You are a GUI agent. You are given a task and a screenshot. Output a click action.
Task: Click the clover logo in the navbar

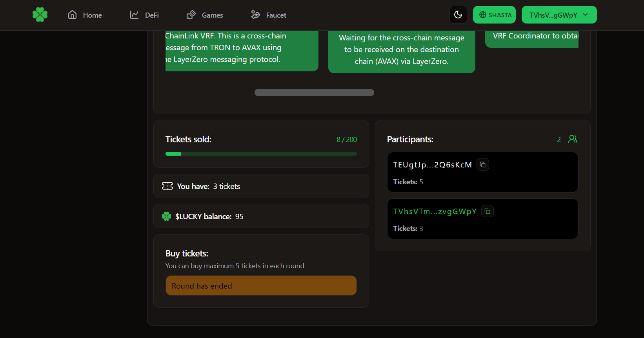[40, 15]
